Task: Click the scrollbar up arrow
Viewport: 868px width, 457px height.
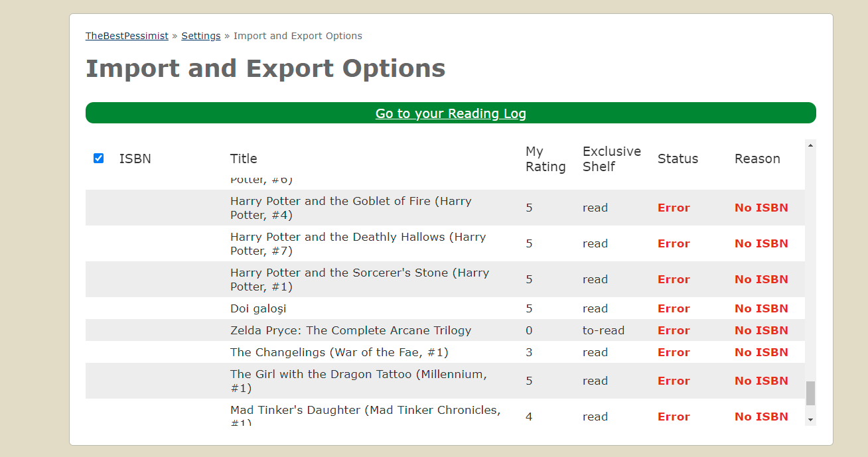Action: pos(810,145)
